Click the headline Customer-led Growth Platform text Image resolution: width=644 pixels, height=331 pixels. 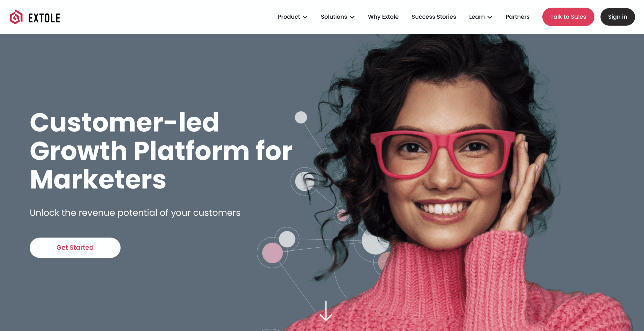[161, 151]
